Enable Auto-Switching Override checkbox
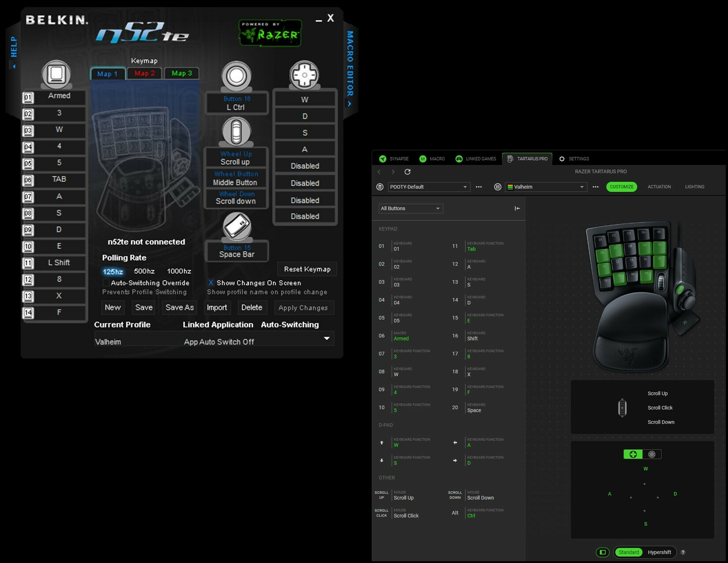Viewport: 728px width, 563px height. coord(106,283)
